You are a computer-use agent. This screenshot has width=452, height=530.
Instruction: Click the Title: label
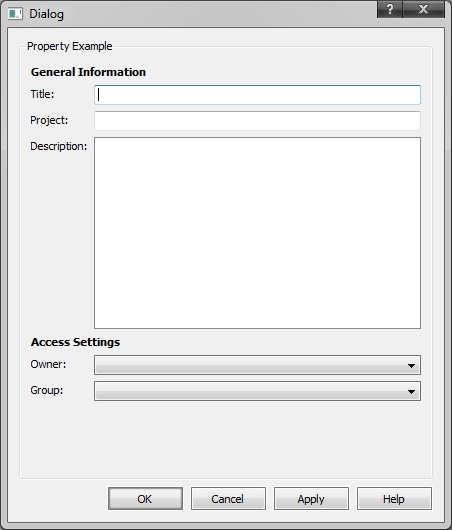coord(42,94)
